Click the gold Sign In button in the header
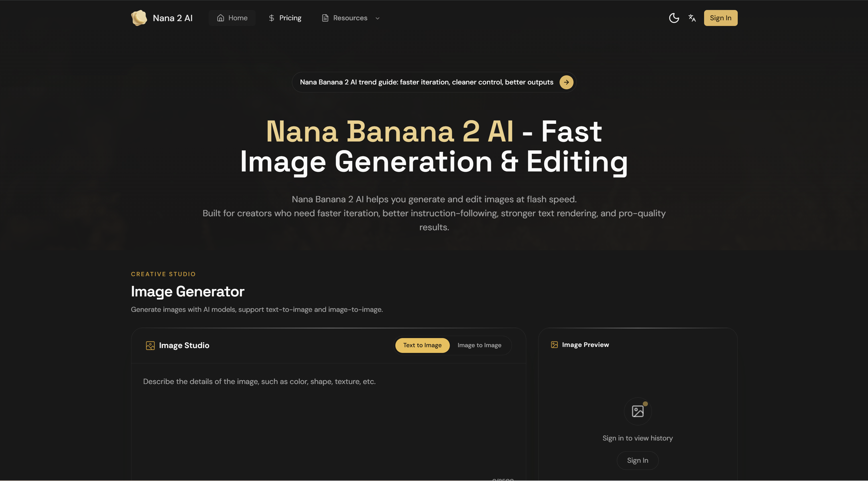This screenshot has width=868, height=481. pos(720,18)
